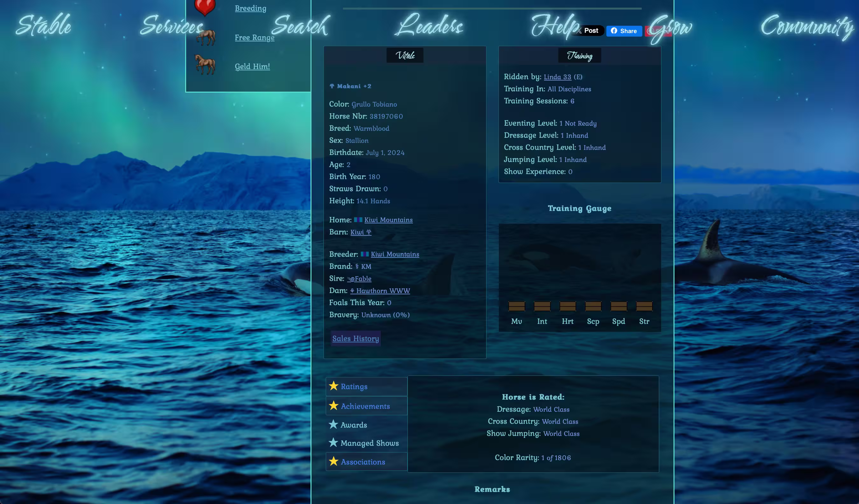Click Training In value All Disciplines

click(569, 89)
